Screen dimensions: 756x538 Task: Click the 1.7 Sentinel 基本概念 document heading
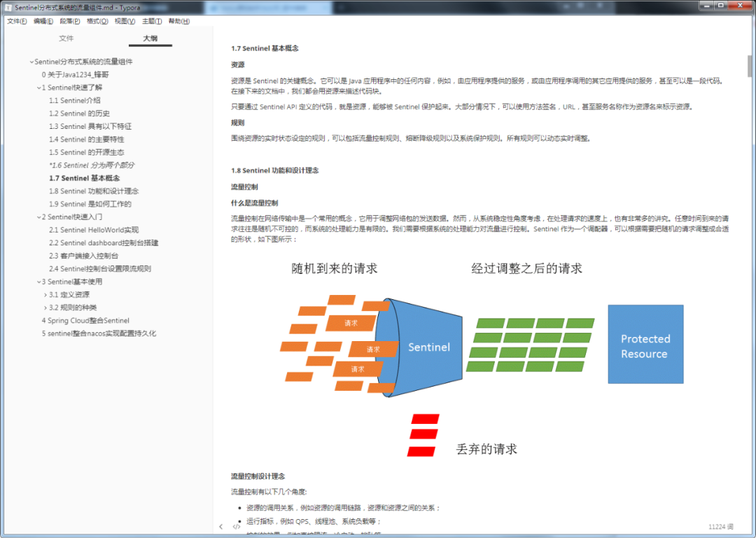click(265, 48)
